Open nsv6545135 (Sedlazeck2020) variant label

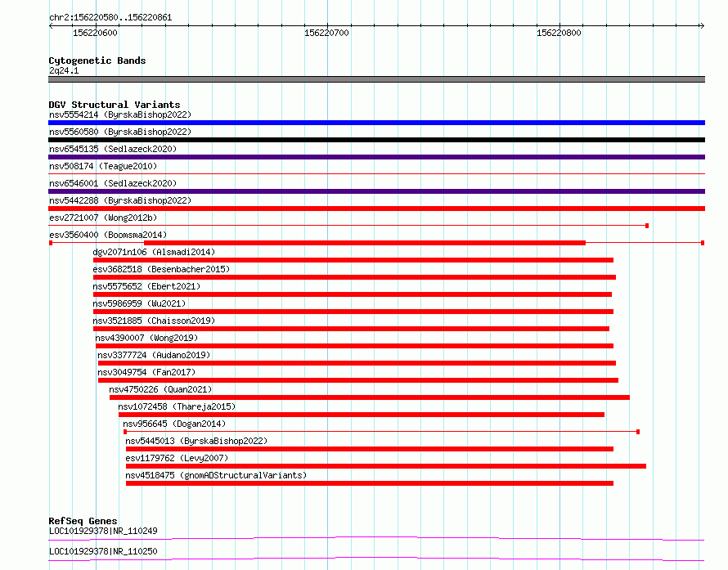click(113, 149)
